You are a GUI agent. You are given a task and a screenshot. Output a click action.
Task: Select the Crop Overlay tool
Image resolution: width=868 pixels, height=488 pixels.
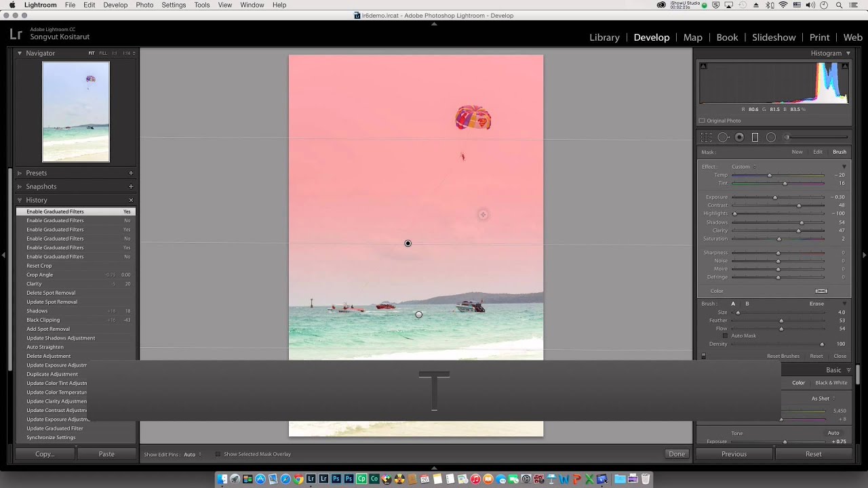(706, 137)
